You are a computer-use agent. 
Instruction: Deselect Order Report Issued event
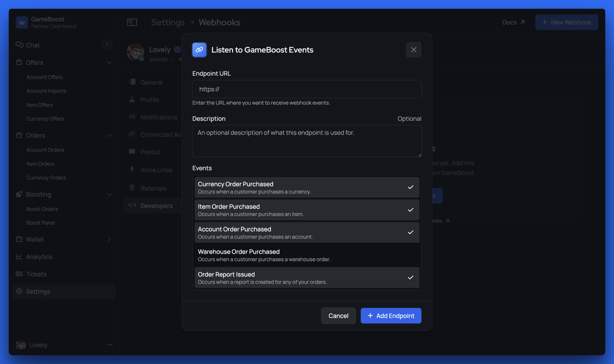(x=306, y=278)
